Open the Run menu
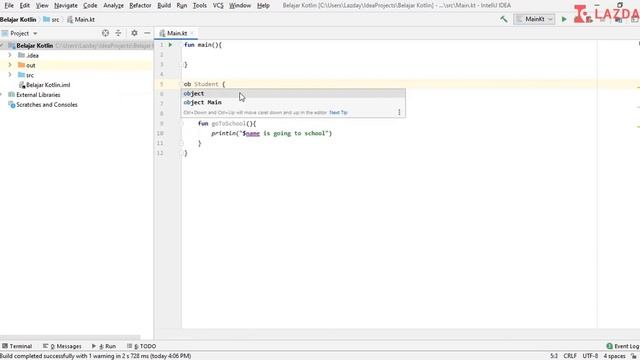The height and width of the screenshot is (360, 640). (x=182, y=5)
